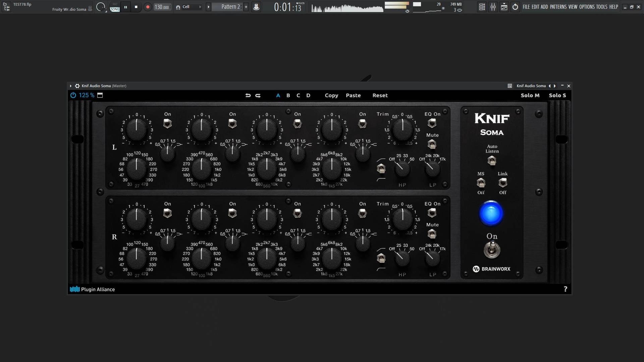Viewport: 644px width, 362px height.
Task: Select next preset arrow
Action: pos(555,86)
